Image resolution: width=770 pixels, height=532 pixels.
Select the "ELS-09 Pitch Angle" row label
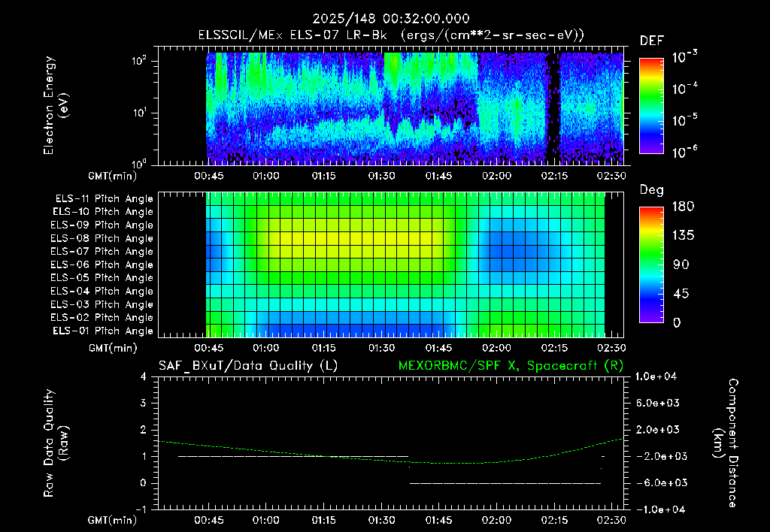click(102, 225)
